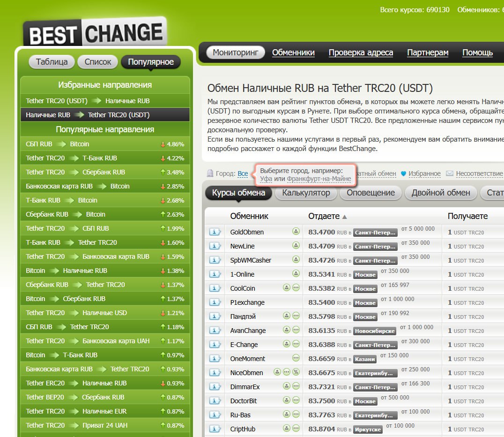Open favorite direction Наличные RUB to Tether TRC20 (USDT)
504x437 pixels.
[105, 115]
